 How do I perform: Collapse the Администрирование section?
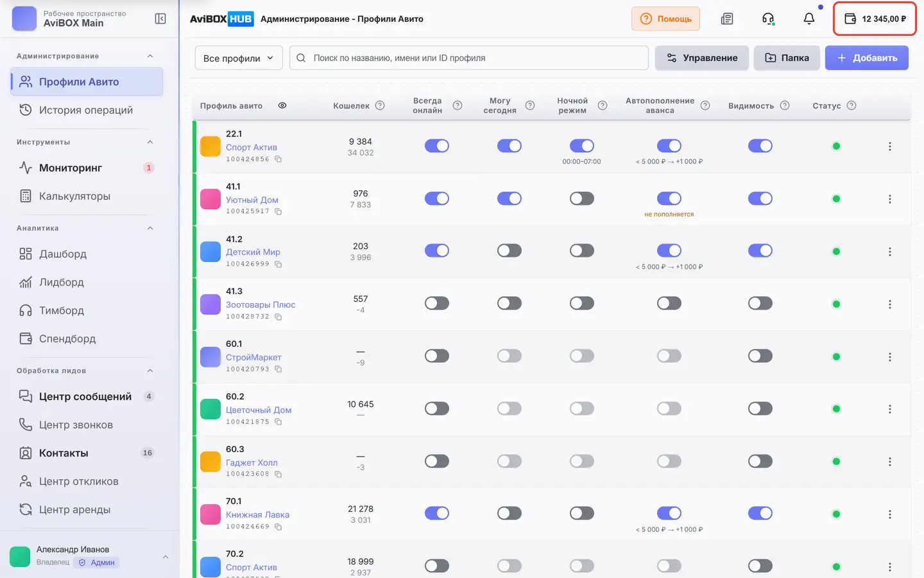[150, 56]
